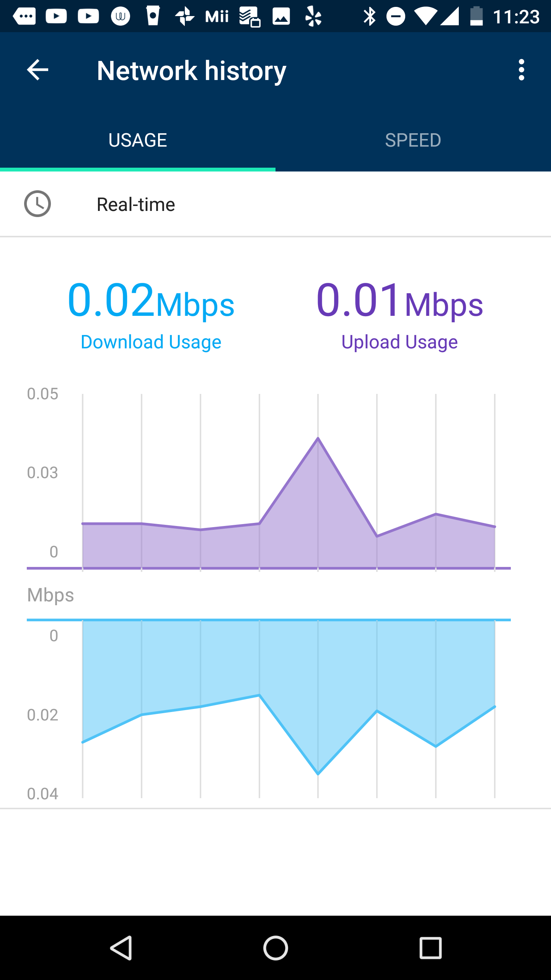Tap the battery icon in status bar
Image resolution: width=551 pixels, height=980 pixels.
coord(476,17)
